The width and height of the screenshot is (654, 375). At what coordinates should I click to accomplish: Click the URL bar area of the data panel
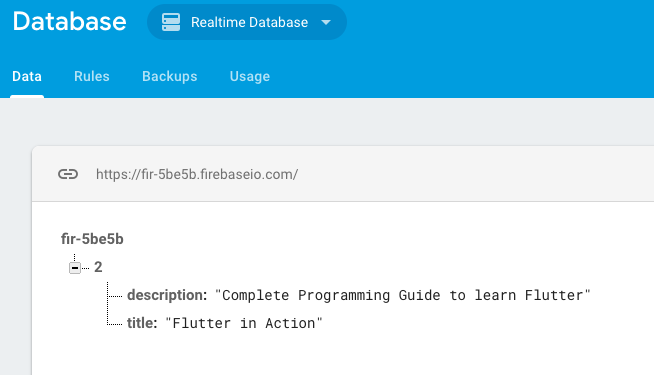(343, 174)
